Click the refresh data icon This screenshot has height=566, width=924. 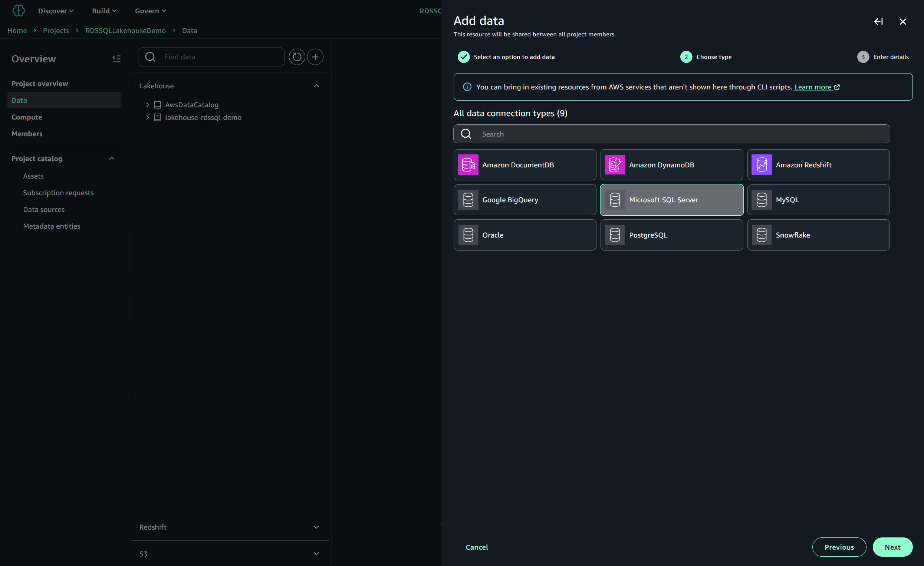click(297, 57)
